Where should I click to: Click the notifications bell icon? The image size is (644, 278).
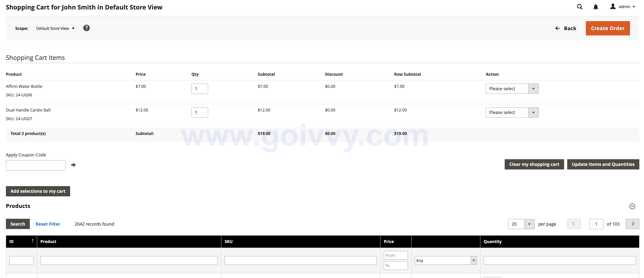596,7
